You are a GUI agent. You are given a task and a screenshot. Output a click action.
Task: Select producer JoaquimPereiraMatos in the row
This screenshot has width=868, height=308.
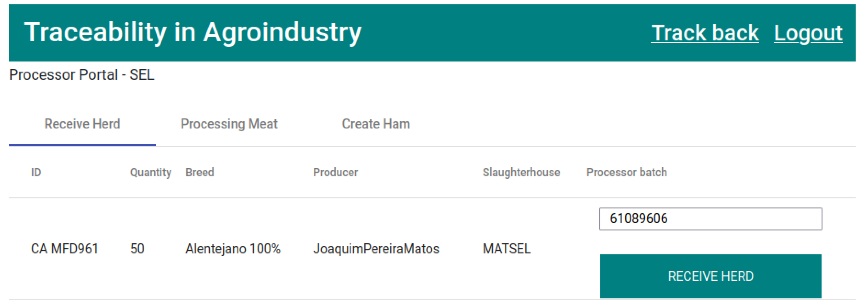pyautogui.click(x=376, y=249)
